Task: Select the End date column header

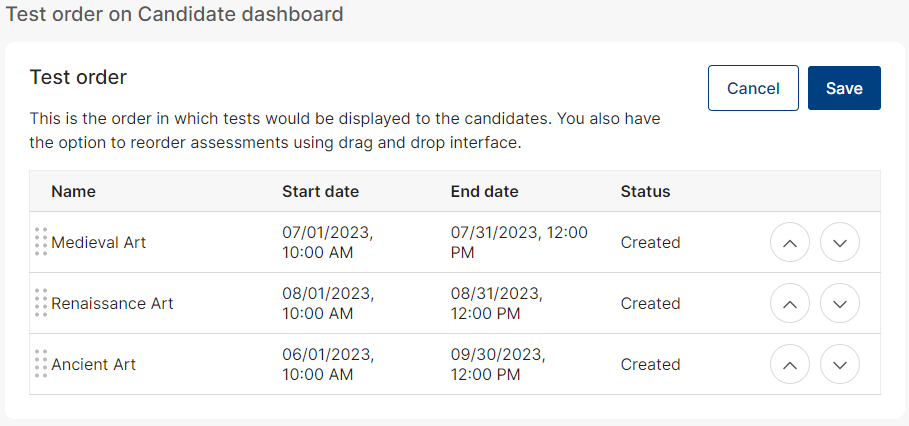Action: pyautogui.click(x=485, y=191)
